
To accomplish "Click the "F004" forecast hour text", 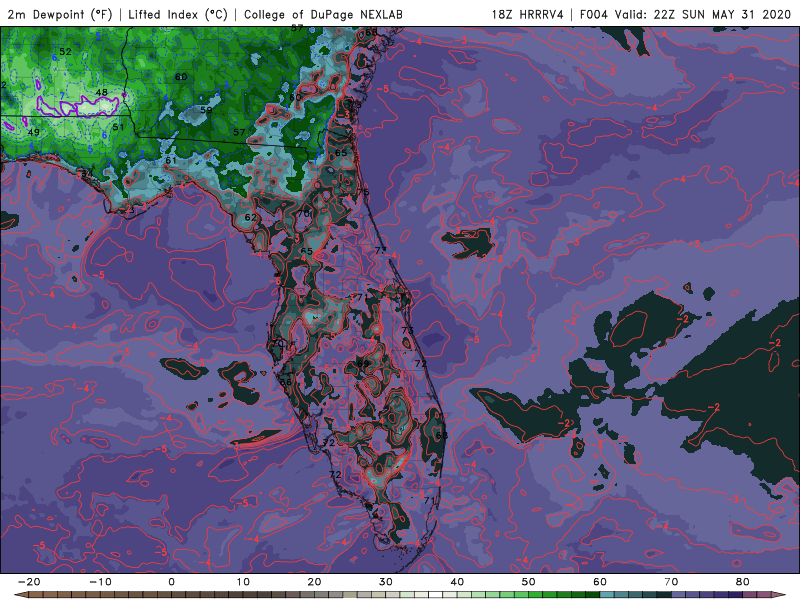I will click(594, 14).
